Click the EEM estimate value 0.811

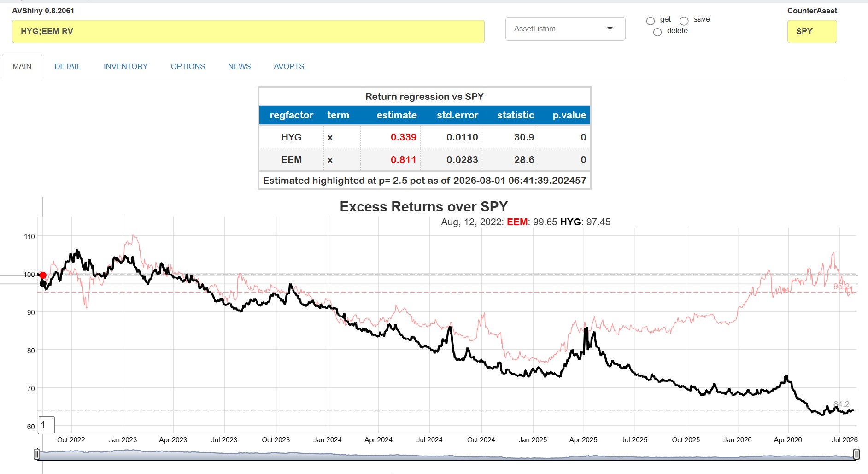404,160
